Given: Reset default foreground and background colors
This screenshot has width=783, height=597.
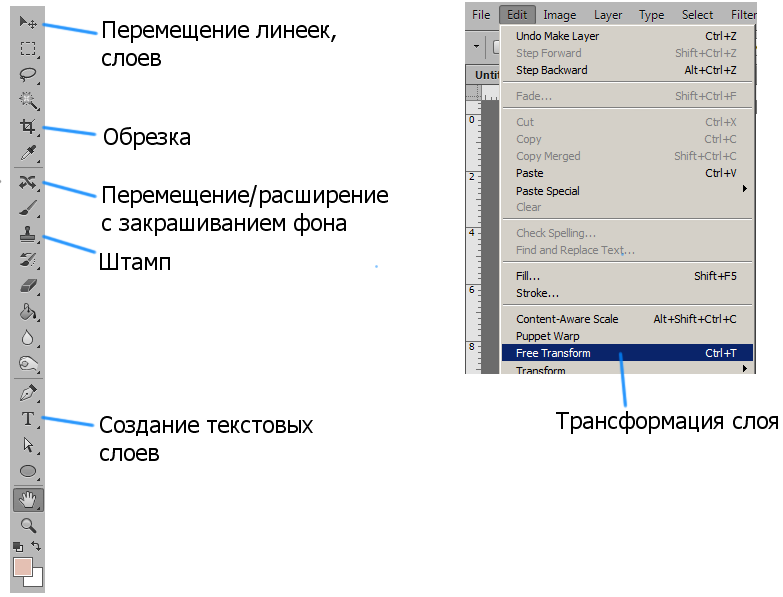Looking at the screenshot, I should pos(18,547).
